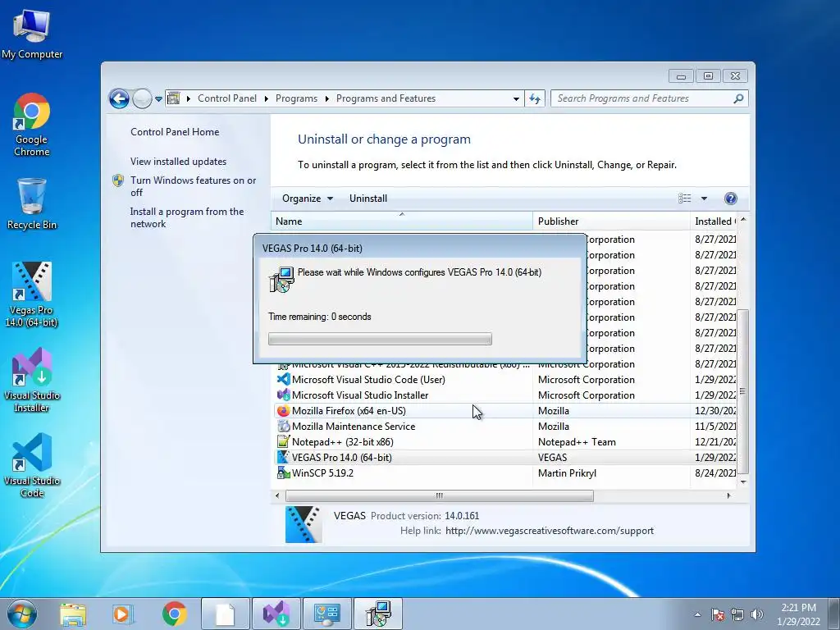Open the recent pages dropdown arrow
840x630 pixels.
tap(158, 99)
